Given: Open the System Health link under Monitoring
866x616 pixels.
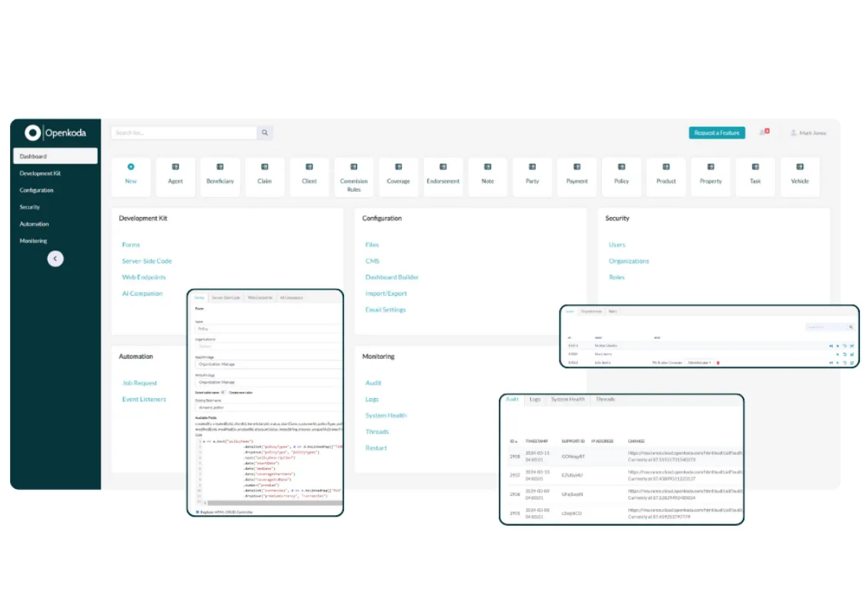Looking at the screenshot, I should click(386, 416).
